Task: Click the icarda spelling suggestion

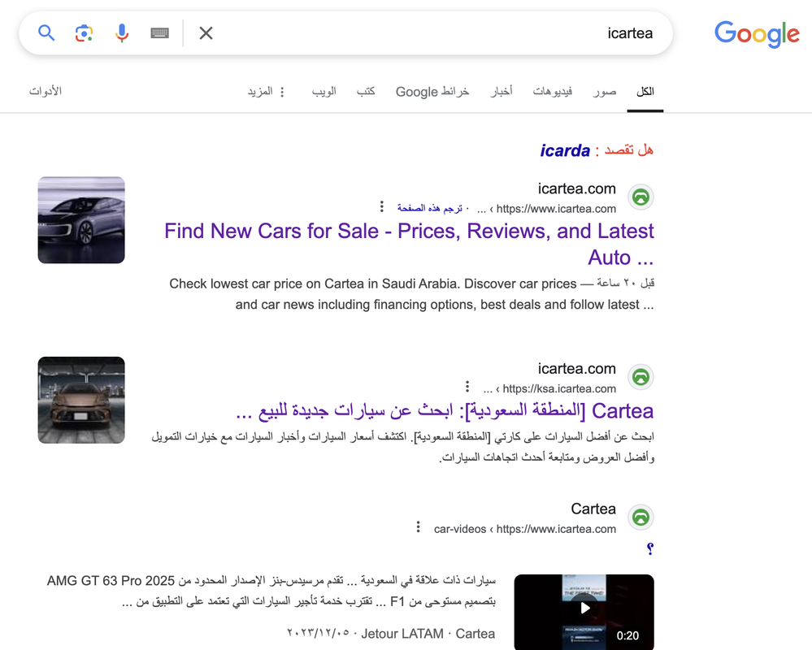Action: pyautogui.click(x=565, y=150)
